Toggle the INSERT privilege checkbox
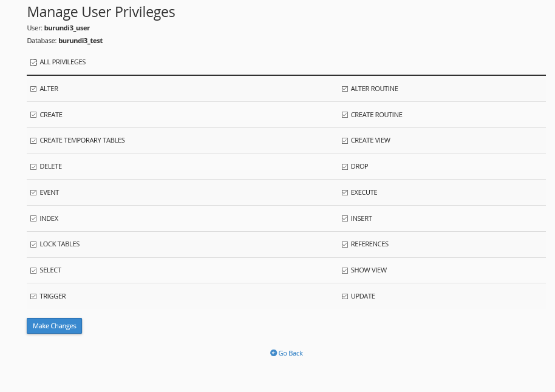 [x=345, y=218]
